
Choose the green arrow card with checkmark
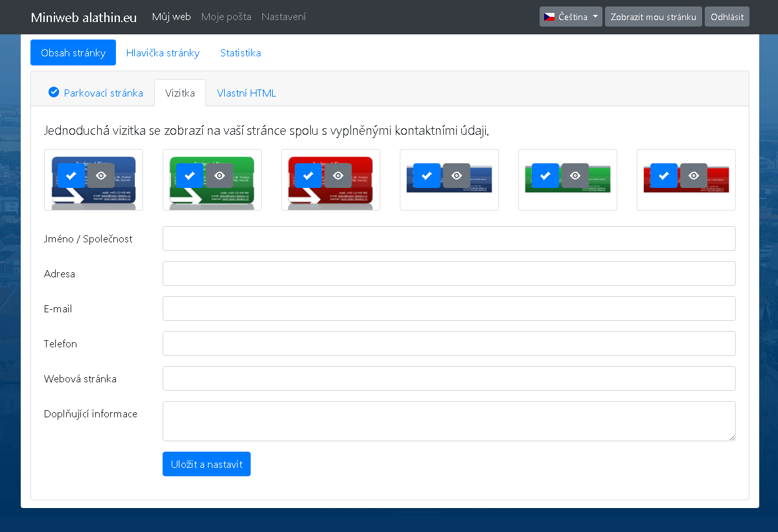[190, 176]
